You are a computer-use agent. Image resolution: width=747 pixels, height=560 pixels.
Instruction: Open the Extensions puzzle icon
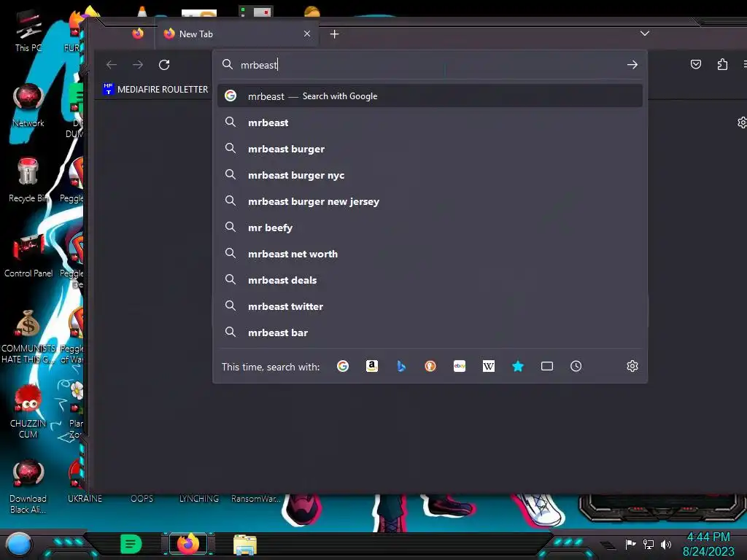click(x=722, y=64)
